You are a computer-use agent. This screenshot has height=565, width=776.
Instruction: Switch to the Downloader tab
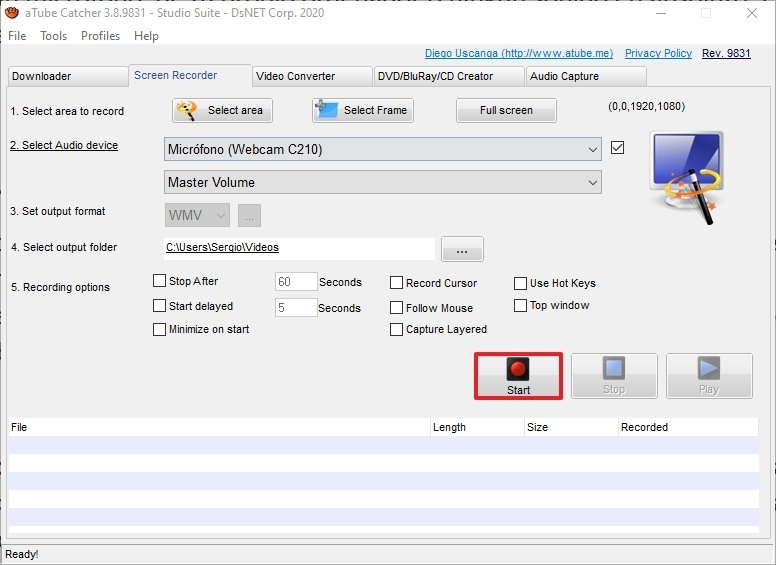(68, 77)
